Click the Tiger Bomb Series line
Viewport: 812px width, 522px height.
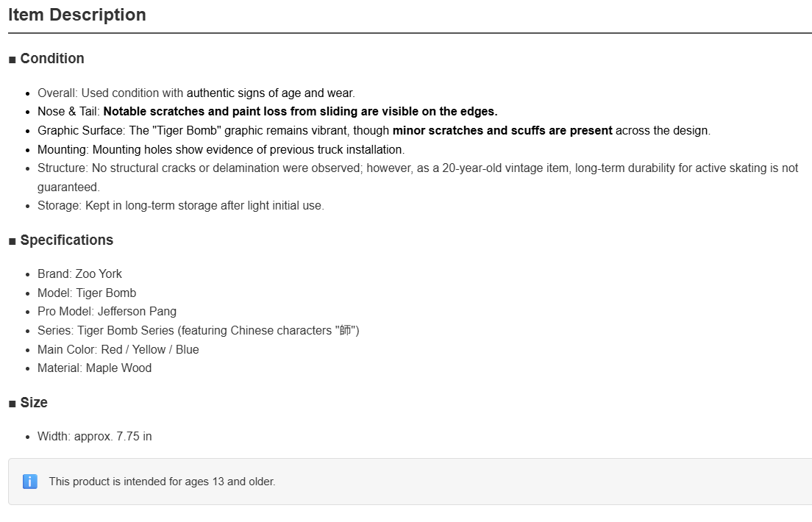click(199, 330)
